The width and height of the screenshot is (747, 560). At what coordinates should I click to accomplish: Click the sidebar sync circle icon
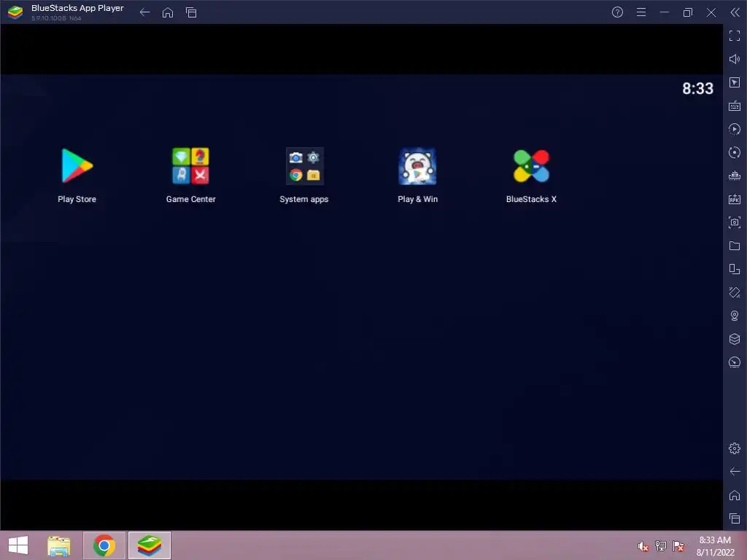pyautogui.click(x=735, y=152)
